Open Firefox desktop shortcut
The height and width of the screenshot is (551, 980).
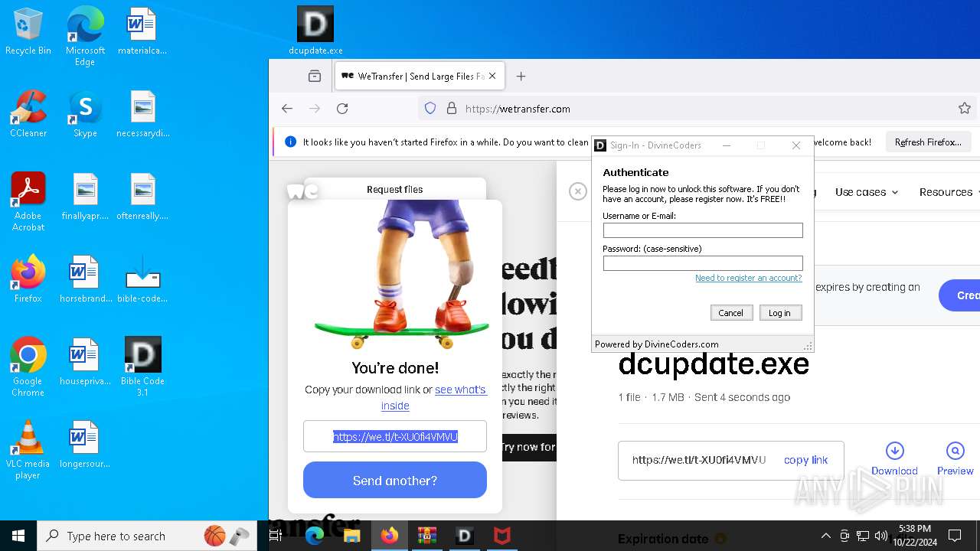pyautogui.click(x=28, y=279)
